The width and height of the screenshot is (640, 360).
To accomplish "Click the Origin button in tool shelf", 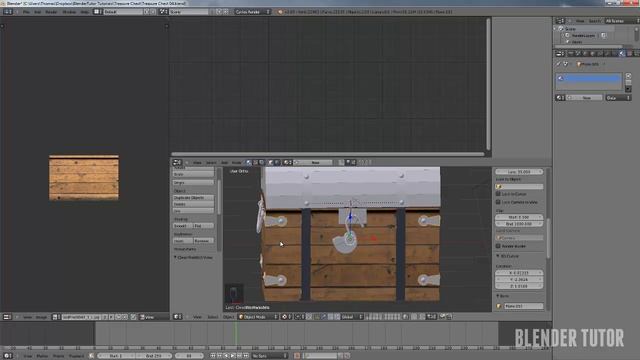I will (x=193, y=183).
